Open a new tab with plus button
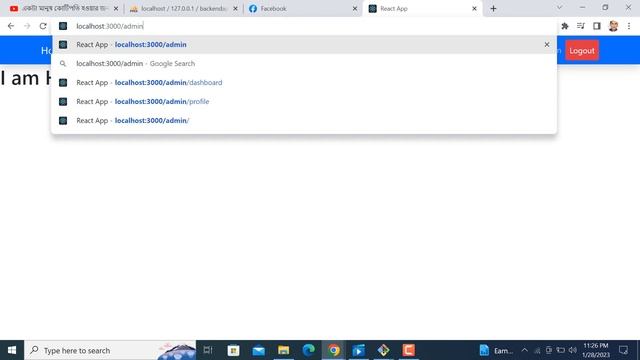640x360 pixels. [493, 8]
